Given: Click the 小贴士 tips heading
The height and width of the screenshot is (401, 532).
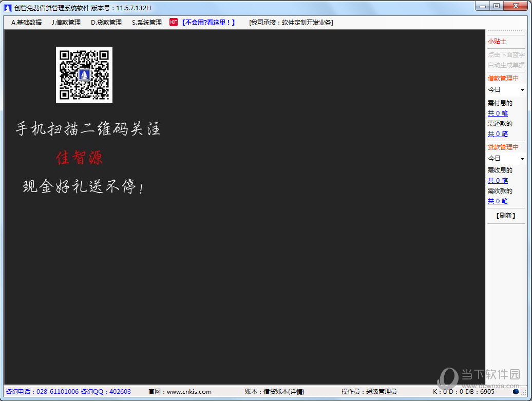Looking at the screenshot, I should (497, 42).
